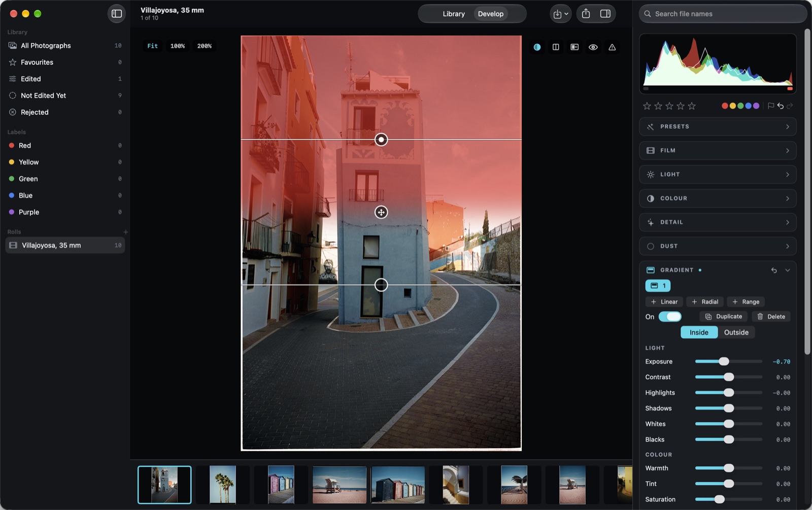This screenshot has height=510, width=812.
Task: Apply the red colour label dot
Action: point(725,106)
